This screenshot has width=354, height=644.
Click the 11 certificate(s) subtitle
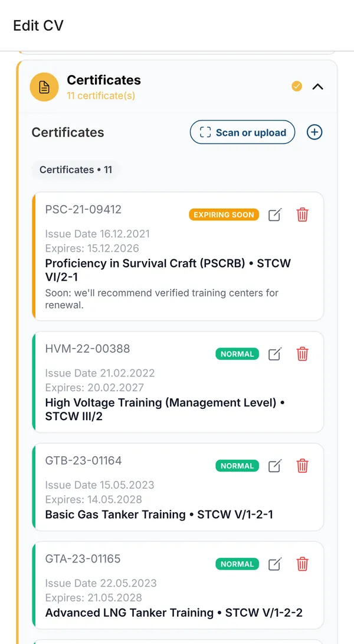click(x=101, y=96)
